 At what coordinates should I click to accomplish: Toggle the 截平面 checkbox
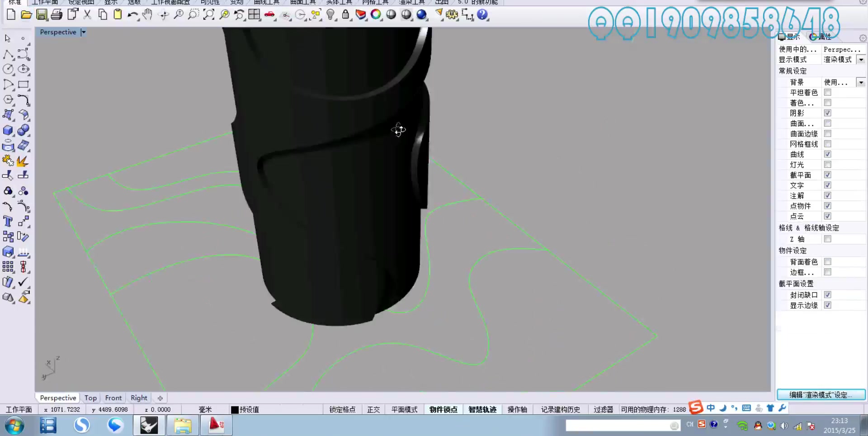[827, 175]
